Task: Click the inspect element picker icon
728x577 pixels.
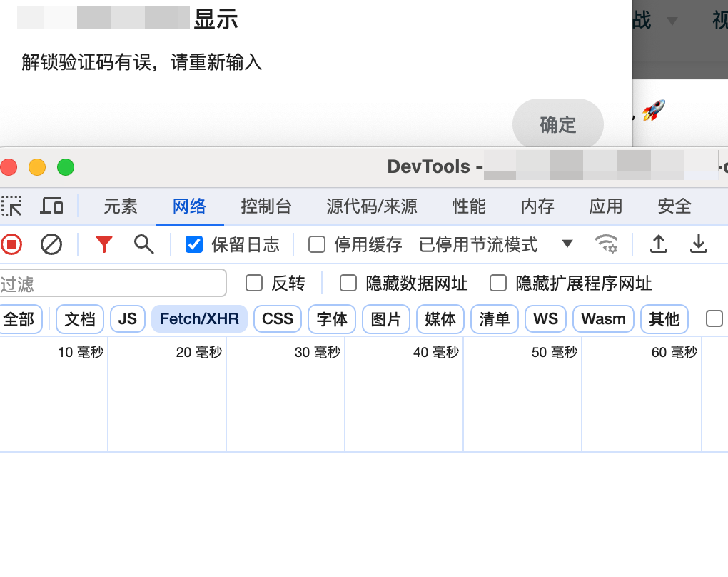Action: pos(11,206)
